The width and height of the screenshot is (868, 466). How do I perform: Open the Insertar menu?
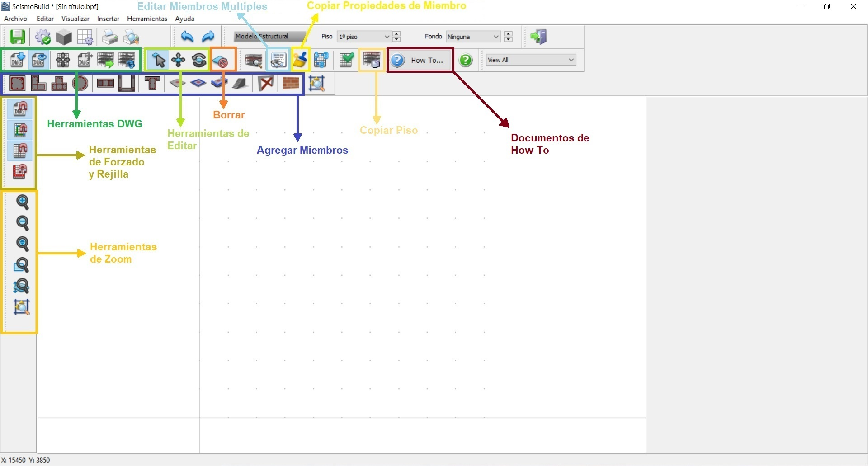click(108, 19)
